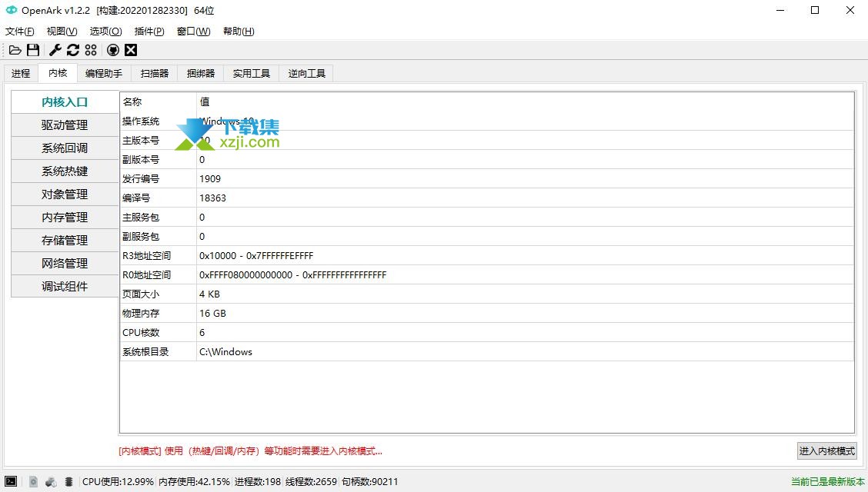Click the R3地址空间 value 0x10000 - 0x7FFFFFFEFFFF

pyautogui.click(x=256, y=256)
